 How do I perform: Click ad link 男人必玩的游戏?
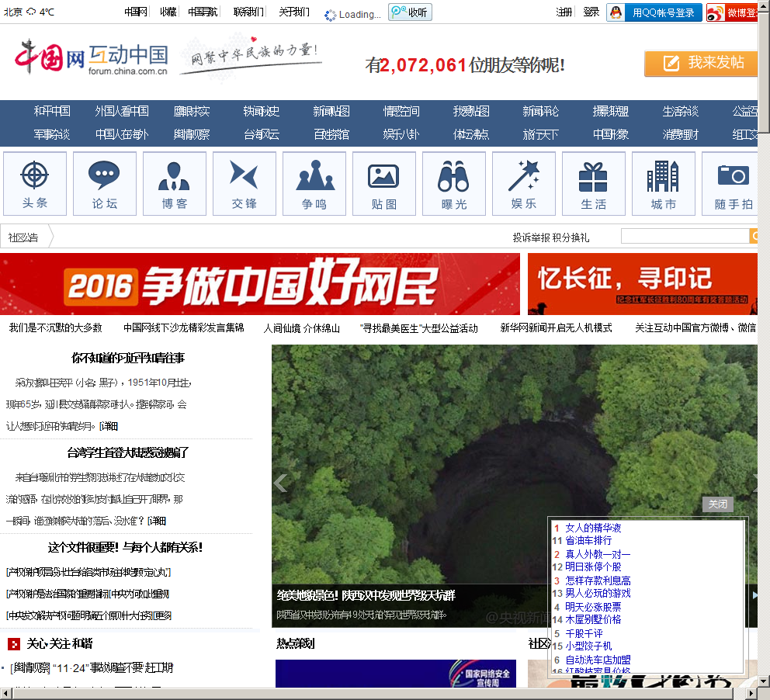click(x=598, y=594)
